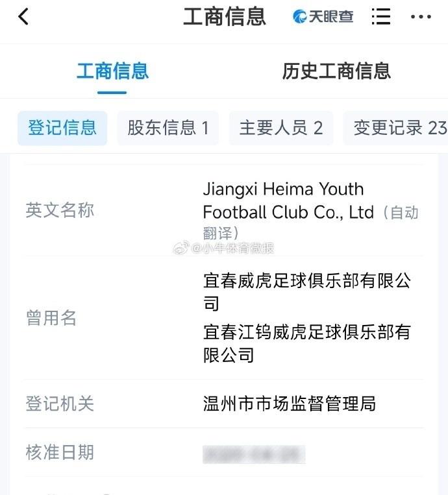
Task: Click 温州市市场监督管理局 authority value
Action: click(x=290, y=404)
